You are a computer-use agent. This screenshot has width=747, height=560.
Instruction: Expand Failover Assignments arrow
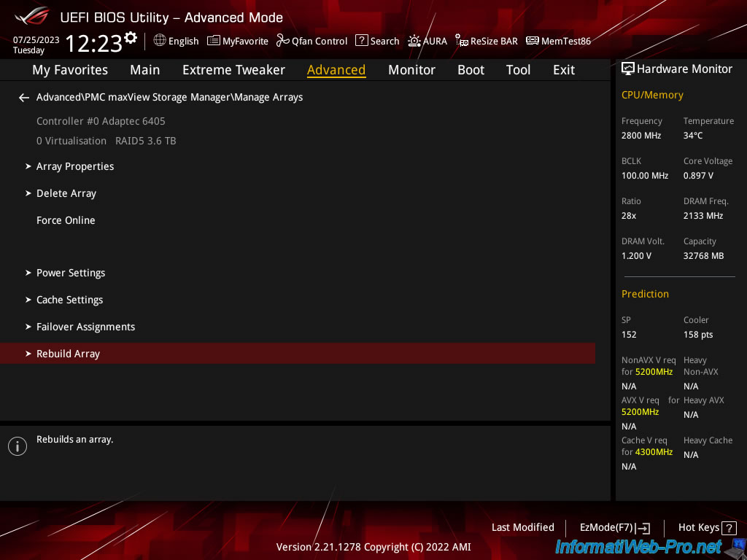point(28,327)
